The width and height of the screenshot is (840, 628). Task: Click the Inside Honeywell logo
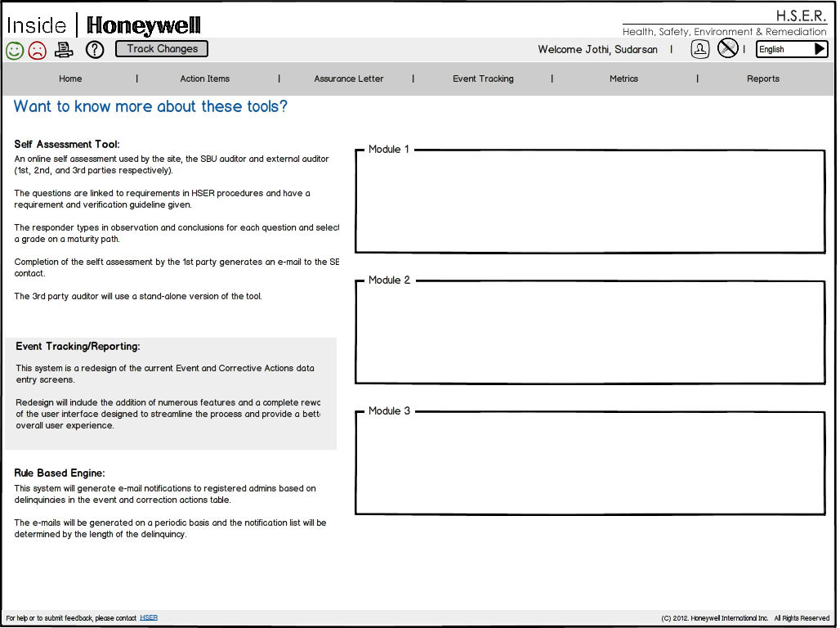[x=104, y=25]
